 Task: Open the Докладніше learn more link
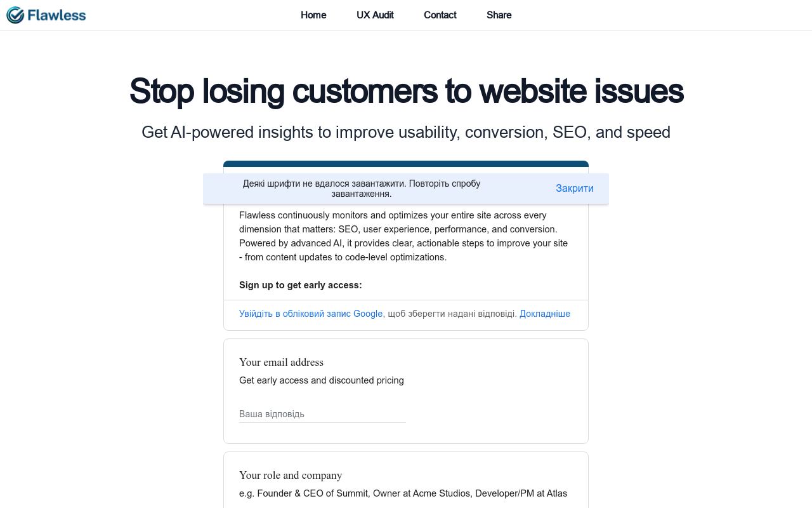click(x=545, y=314)
